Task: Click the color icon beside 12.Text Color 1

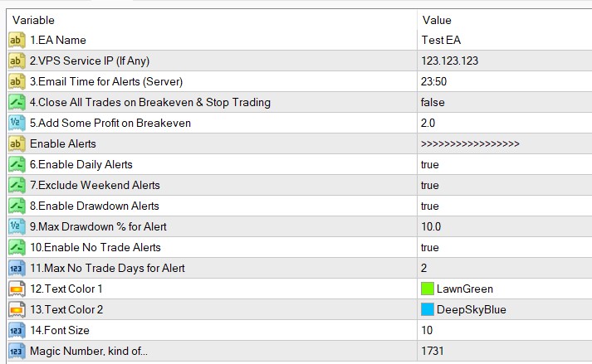Action: pyautogui.click(x=17, y=289)
